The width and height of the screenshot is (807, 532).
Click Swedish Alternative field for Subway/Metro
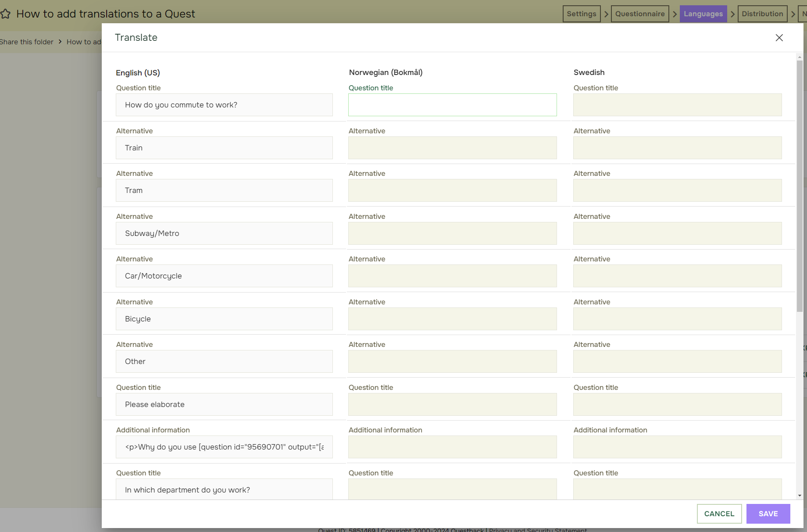point(677,233)
